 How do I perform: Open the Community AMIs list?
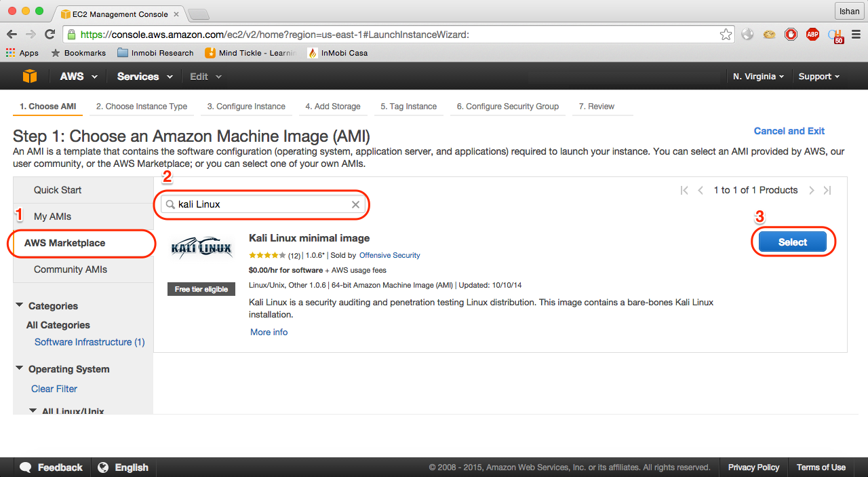(x=71, y=269)
